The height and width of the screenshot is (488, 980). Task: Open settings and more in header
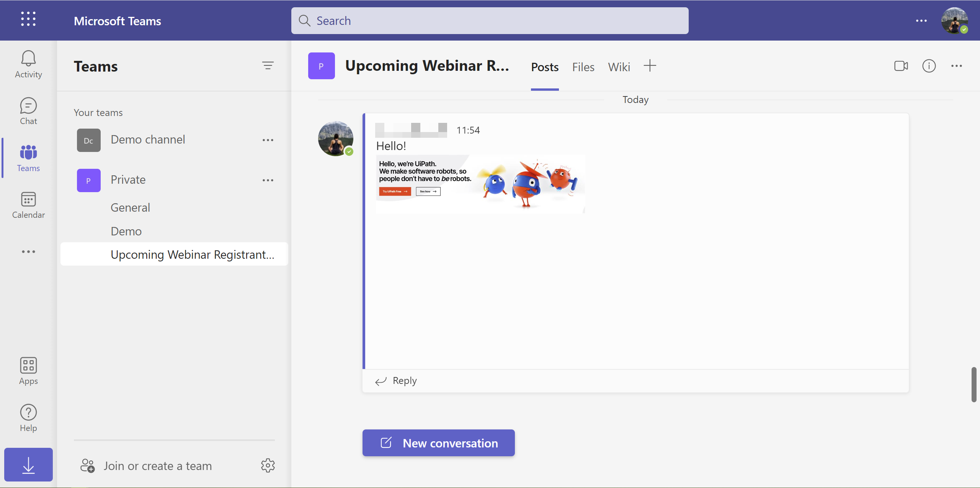tap(921, 21)
